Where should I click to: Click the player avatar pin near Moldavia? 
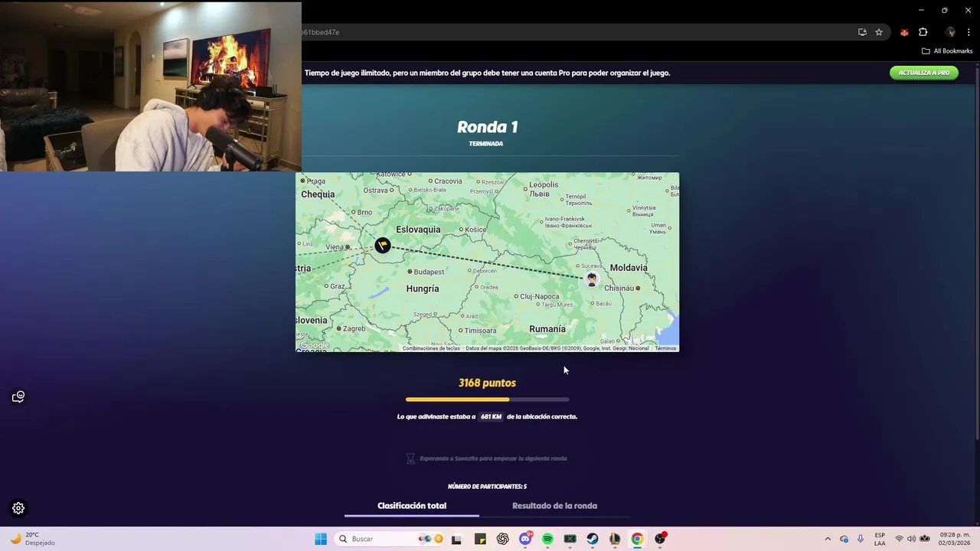(x=591, y=279)
